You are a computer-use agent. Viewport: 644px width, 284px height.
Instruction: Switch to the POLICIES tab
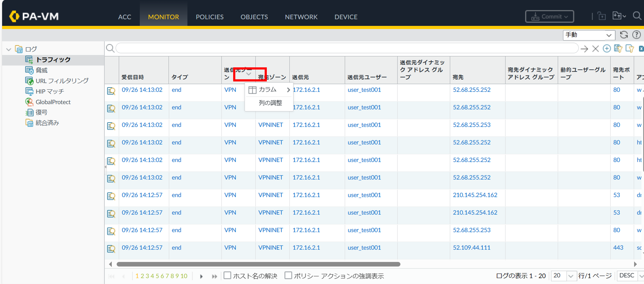(209, 17)
